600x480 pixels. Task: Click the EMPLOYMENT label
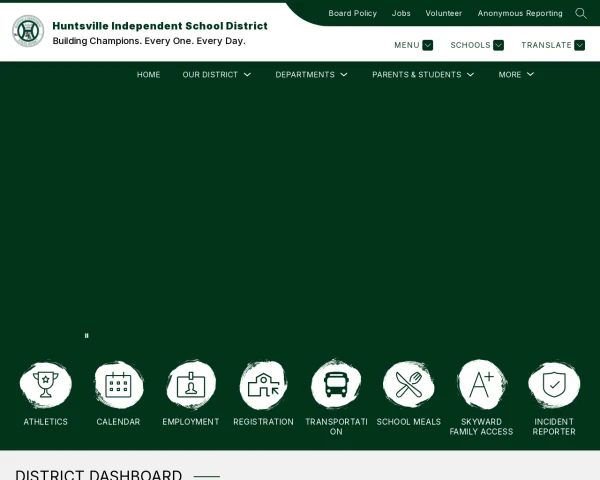tap(191, 422)
